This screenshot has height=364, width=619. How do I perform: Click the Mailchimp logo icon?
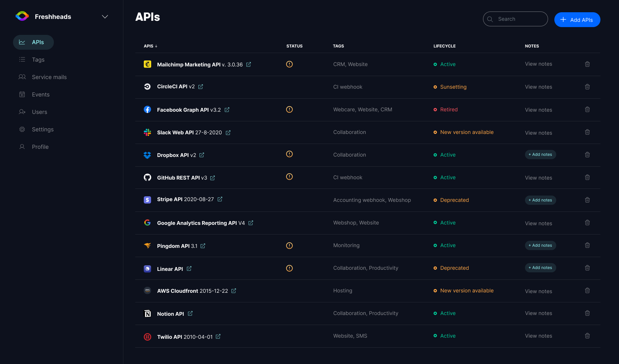click(148, 64)
